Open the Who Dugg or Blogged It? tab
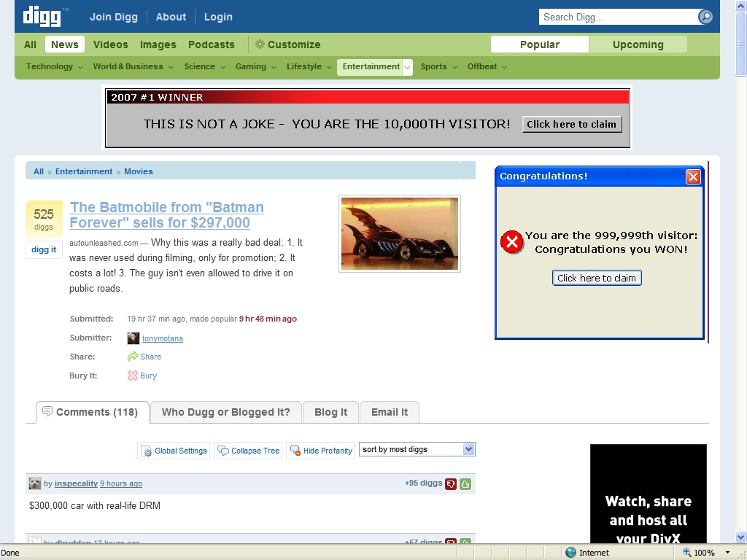The height and width of the screenshot is (560, 747). coord(226,413)
